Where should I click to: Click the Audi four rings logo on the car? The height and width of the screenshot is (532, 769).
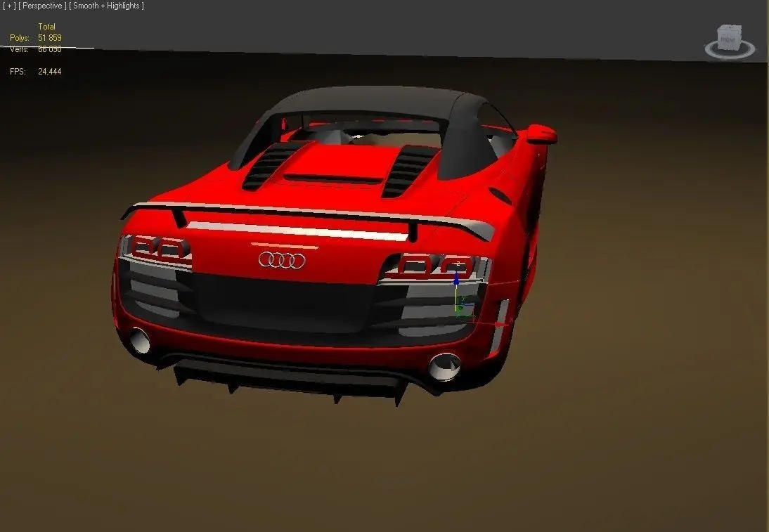[x=282, y=260]
